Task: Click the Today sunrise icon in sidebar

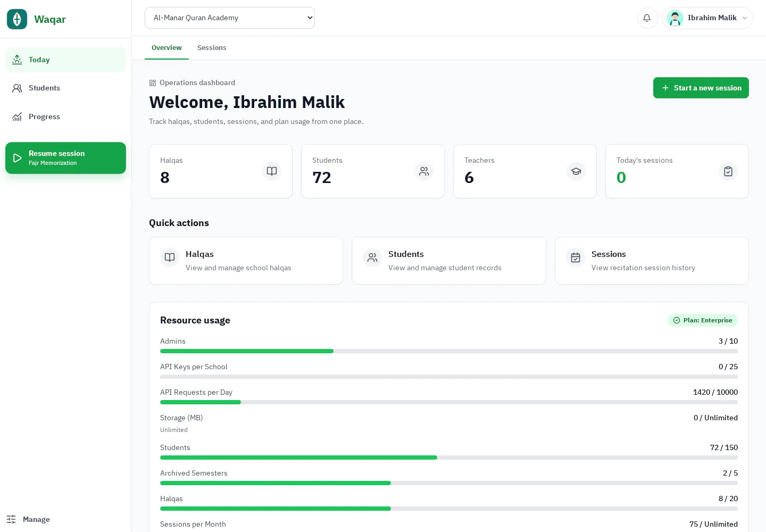Action: click(x=17, y=60)
